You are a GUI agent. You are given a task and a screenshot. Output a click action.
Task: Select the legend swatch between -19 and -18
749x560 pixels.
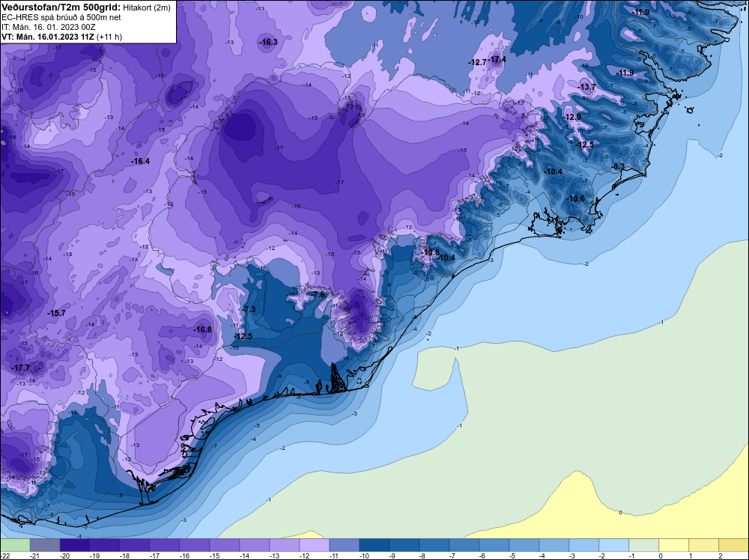pyautogui.click(x=105, y=545)
